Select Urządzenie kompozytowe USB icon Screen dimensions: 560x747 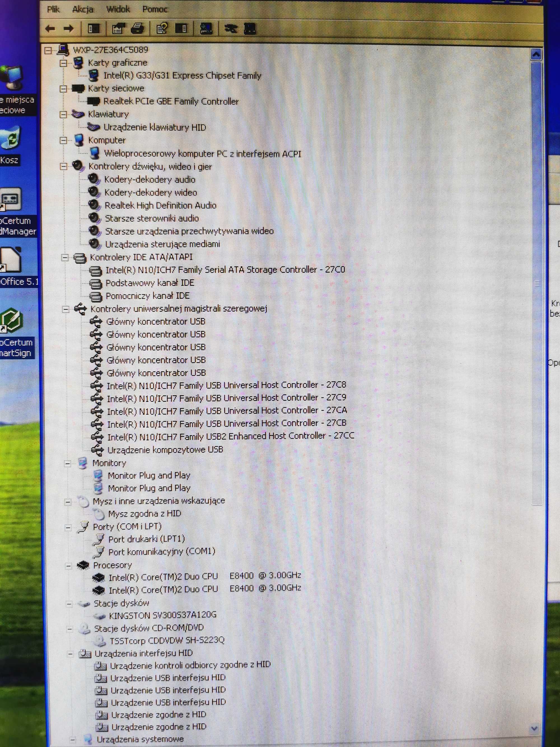point(97,450)
